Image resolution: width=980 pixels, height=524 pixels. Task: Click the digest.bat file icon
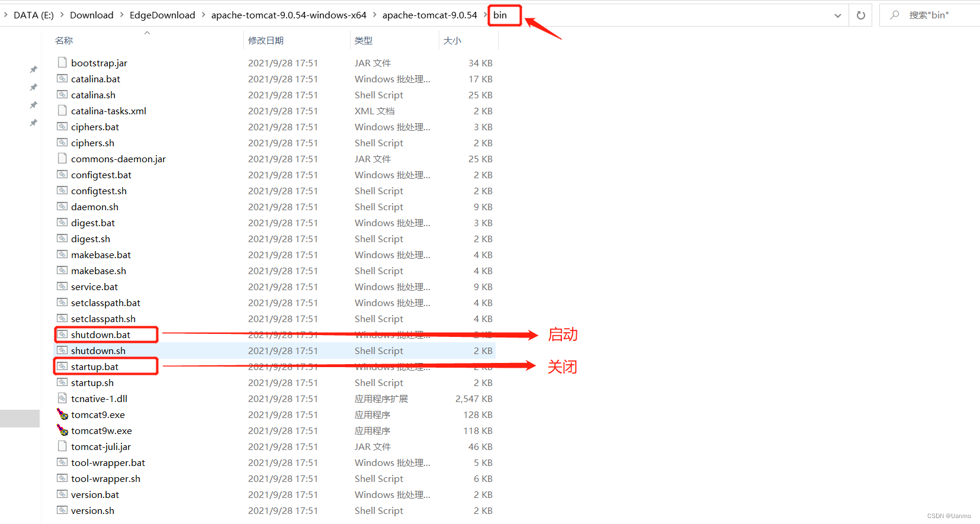pyautogui.click(x=62, y=222)
